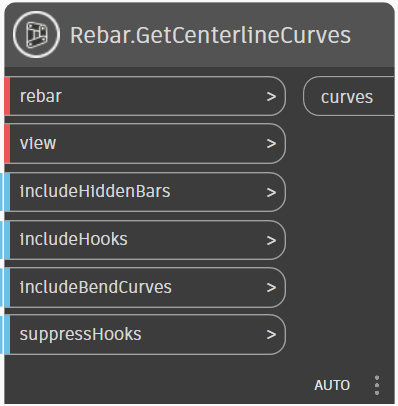Click the Rebar node package icon

(36, 35)
